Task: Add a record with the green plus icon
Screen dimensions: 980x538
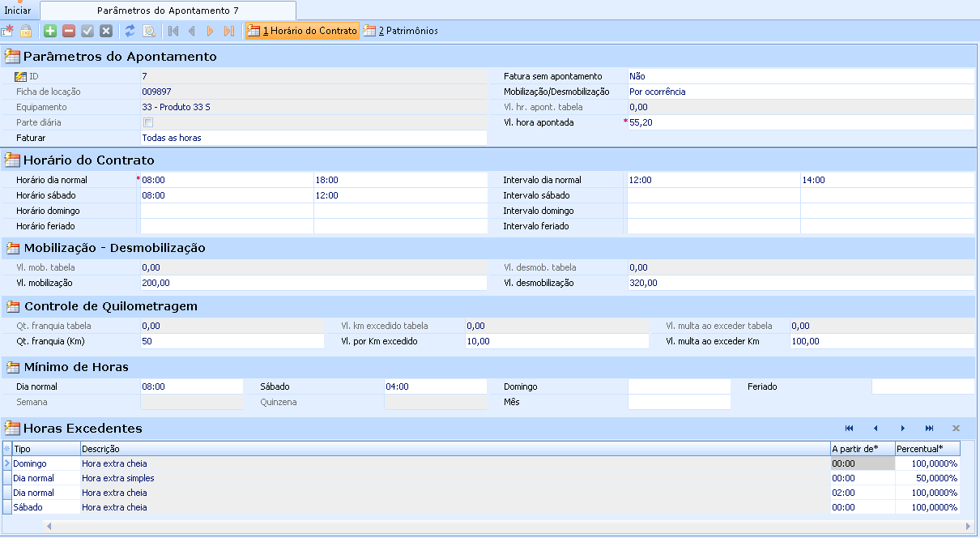Action: 50,31
